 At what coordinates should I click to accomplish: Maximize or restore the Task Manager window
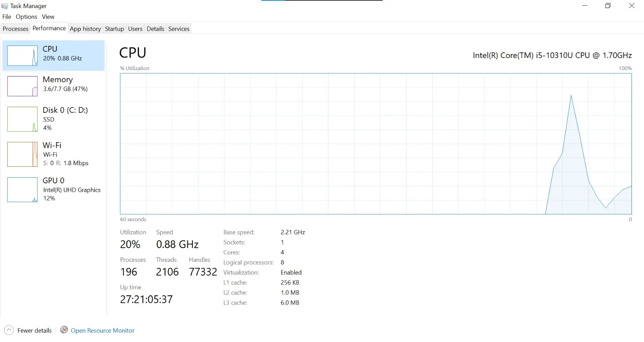pyautogui.click(x=608, y=6)
